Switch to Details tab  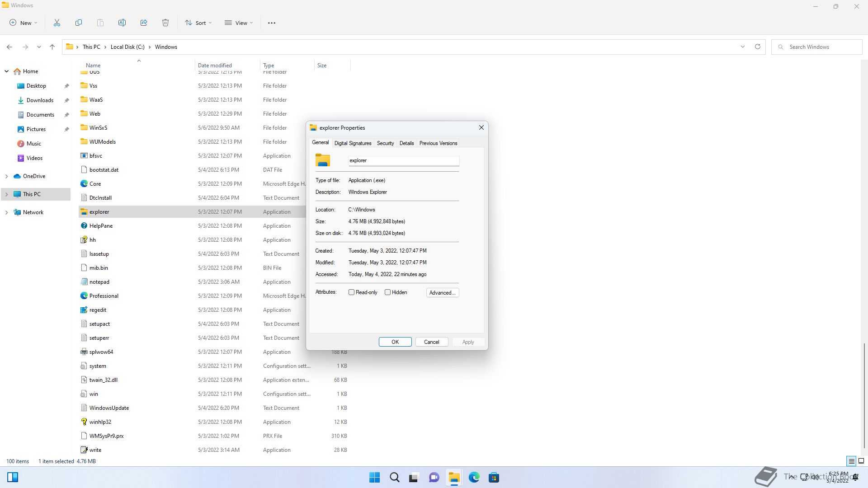406,143
